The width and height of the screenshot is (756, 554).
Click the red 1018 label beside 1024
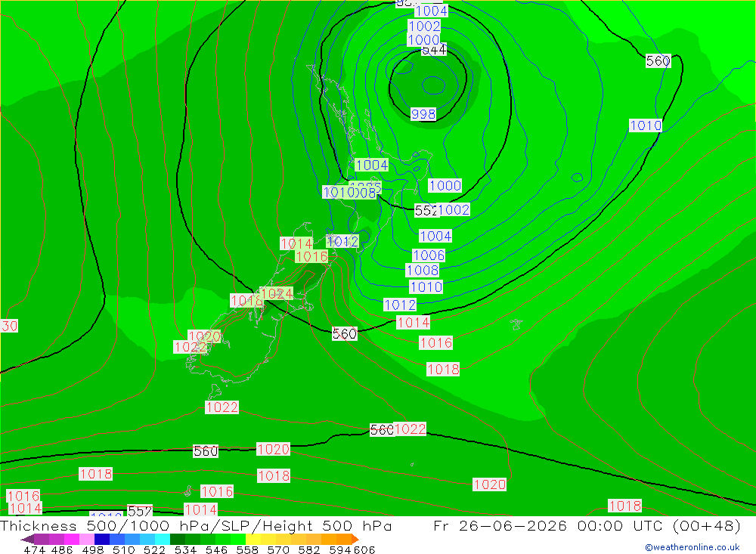pos(246,301)
